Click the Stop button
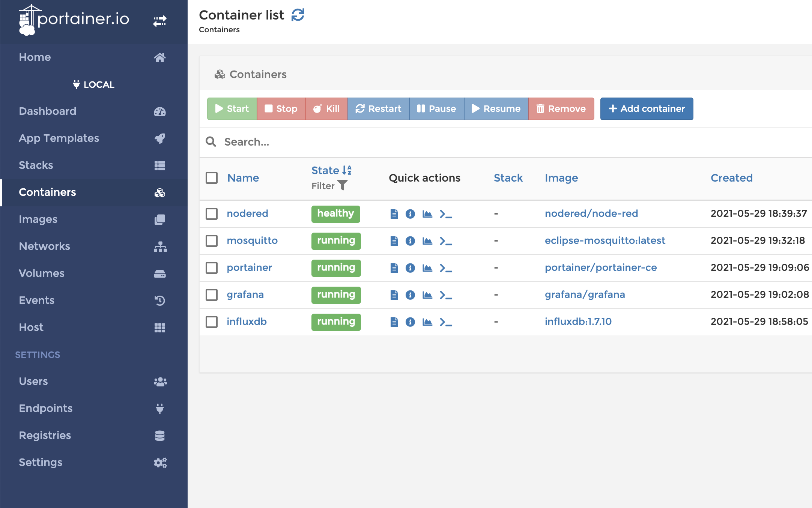This screenshot has height=508, width=812. (x=281, y=109)
